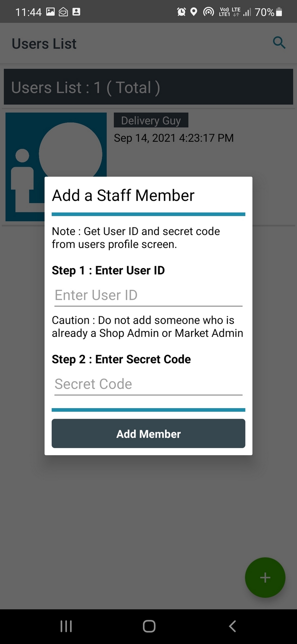Image resolution: width=297 pixels, height=644 pixels.
Task: Tap the Users List page title
Action: 44,43
